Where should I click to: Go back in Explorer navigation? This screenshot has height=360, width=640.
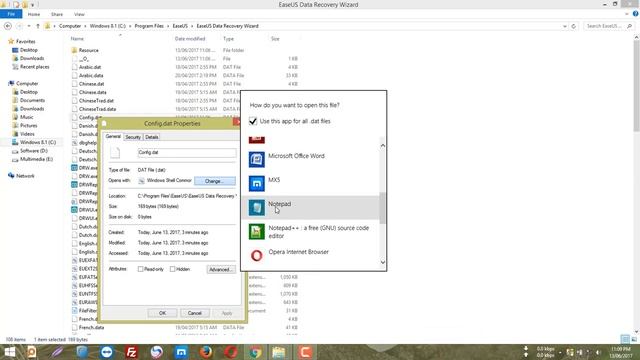pyautogui.click(x=8, y=26)
